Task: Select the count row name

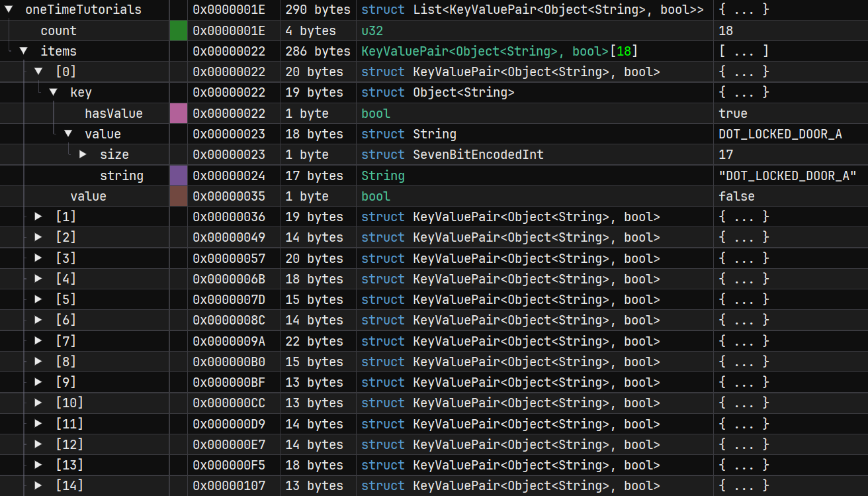Action: [x=58, y=30]
